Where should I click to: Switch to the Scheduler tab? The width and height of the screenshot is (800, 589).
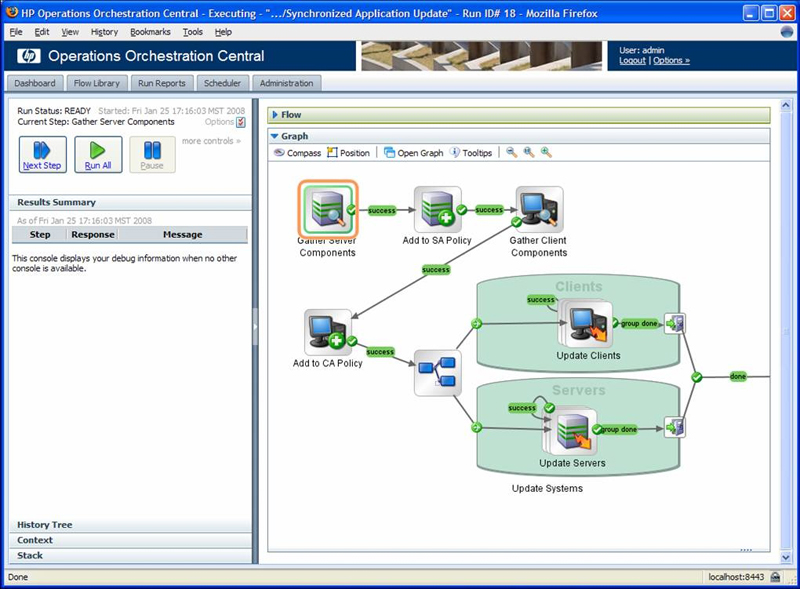pos(222,83)
